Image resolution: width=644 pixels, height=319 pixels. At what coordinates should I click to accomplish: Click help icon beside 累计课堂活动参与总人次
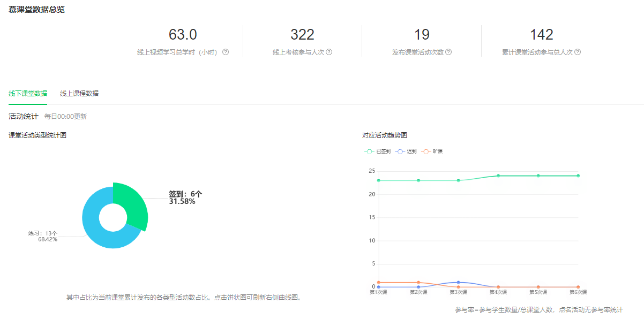(578, 52)
